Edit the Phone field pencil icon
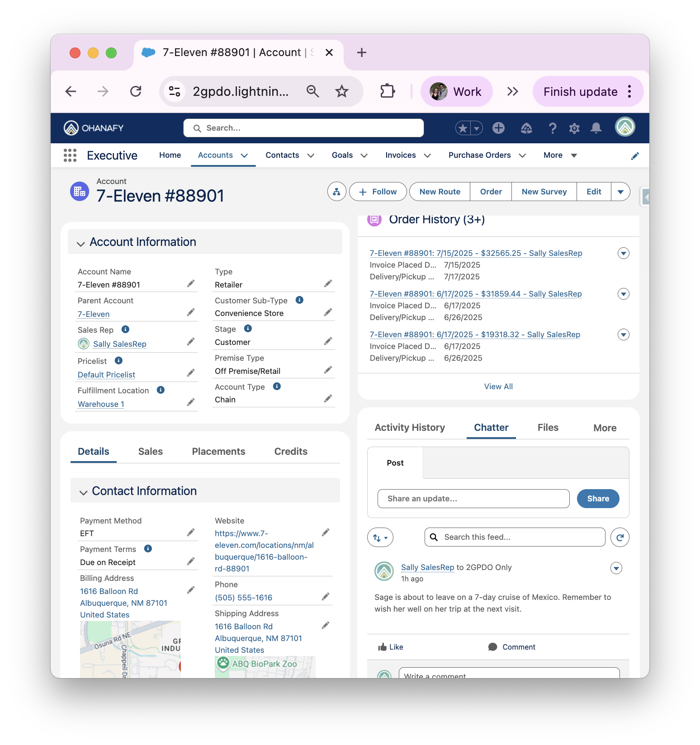The height and width of the screenshot is (745, 700). (326, 597)
